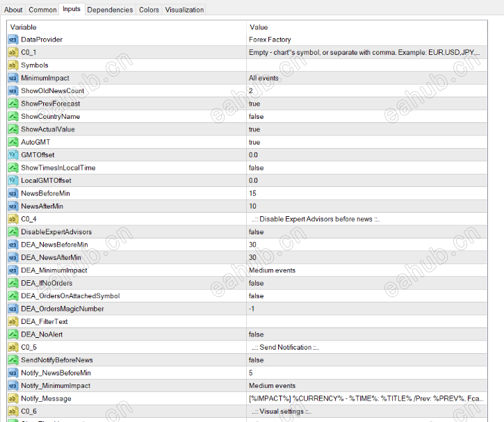Open MinimumImpact All events dropdown

coord(264,78)
